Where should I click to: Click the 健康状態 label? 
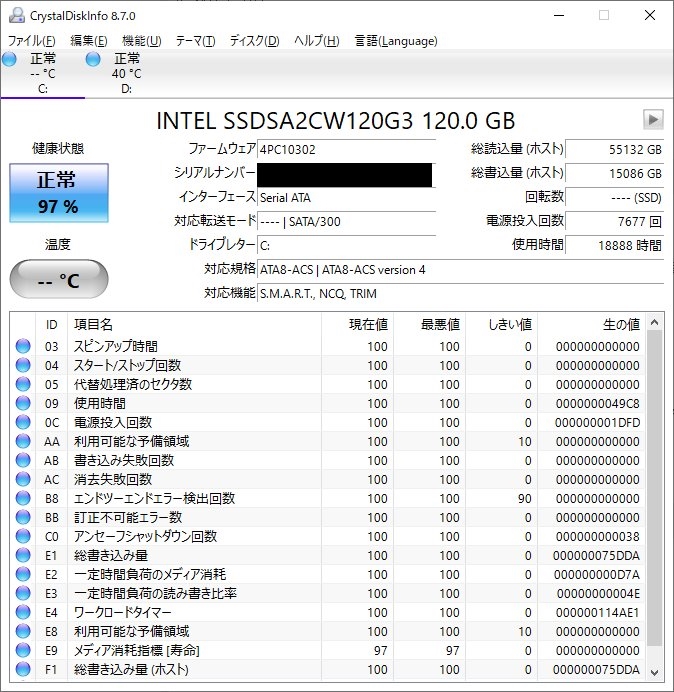point(58,148)
